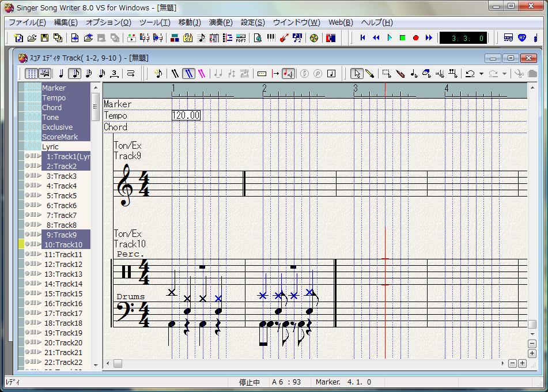548x392 pixels.
Task: Click the tempo value field 120.00
Action: tap(186, 115)
